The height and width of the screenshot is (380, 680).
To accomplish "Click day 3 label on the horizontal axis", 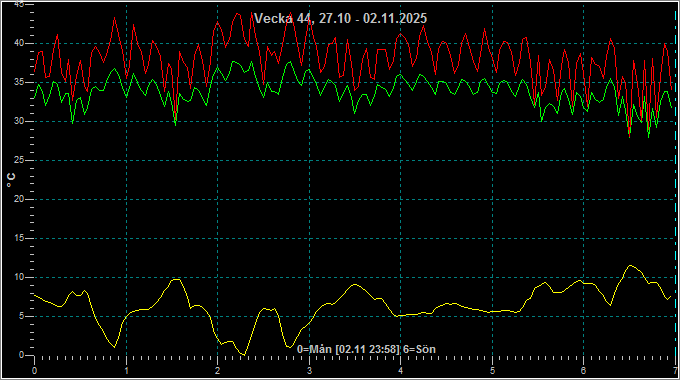I will pos(309,371).
